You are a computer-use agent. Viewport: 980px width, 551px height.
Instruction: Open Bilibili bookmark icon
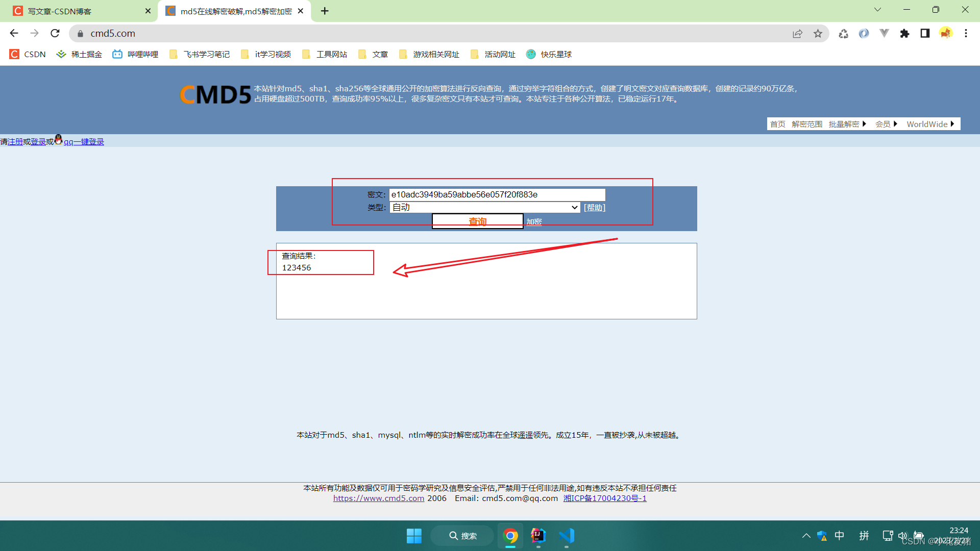coord(117,54)
